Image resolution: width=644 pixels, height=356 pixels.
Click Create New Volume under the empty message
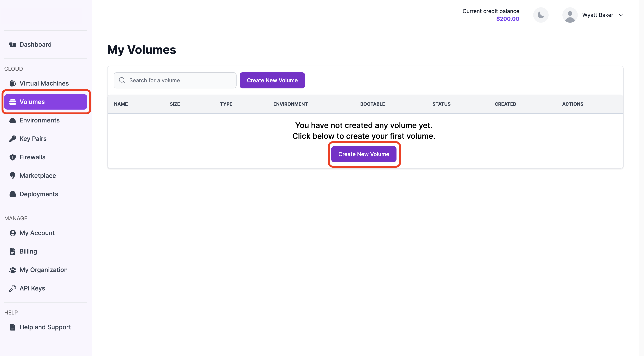(364, 154)
